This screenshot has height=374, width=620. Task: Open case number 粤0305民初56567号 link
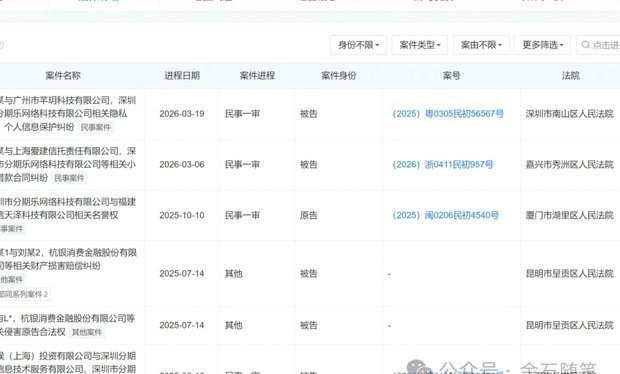[448, 114]
